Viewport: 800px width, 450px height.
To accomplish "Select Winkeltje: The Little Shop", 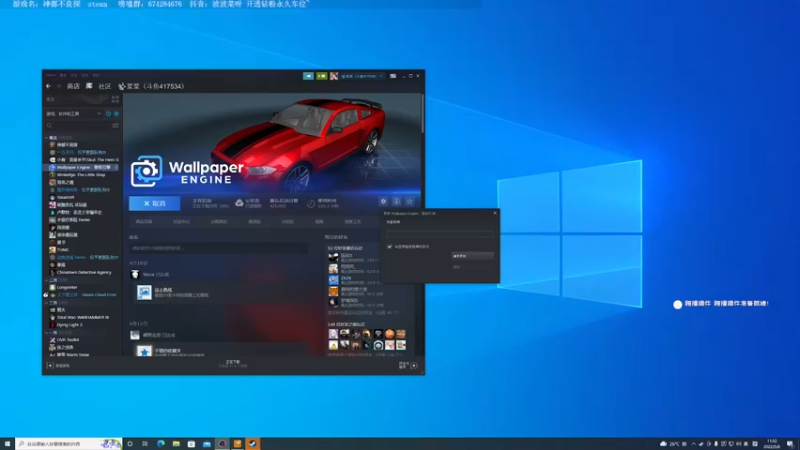I will click(x=81, y=174).
